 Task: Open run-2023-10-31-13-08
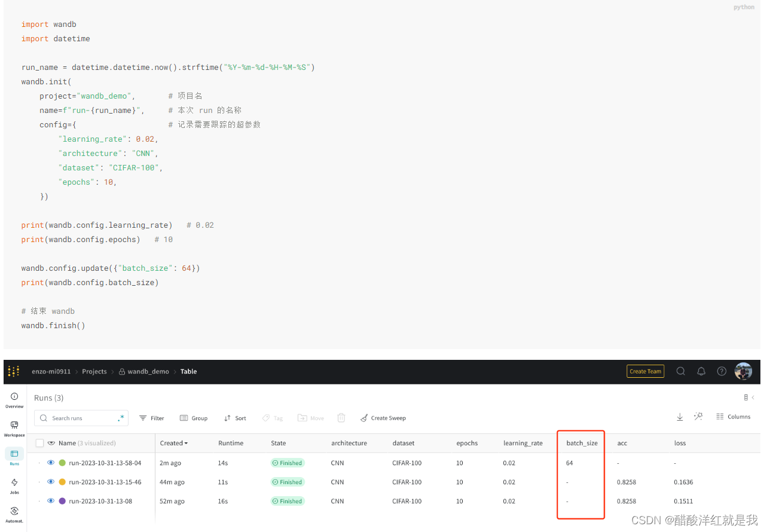click(x=100, y=501)
